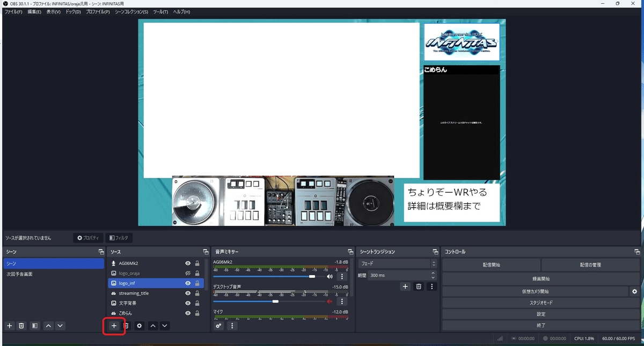Show the hidden logo_oraja source

[x=188, y=273]
